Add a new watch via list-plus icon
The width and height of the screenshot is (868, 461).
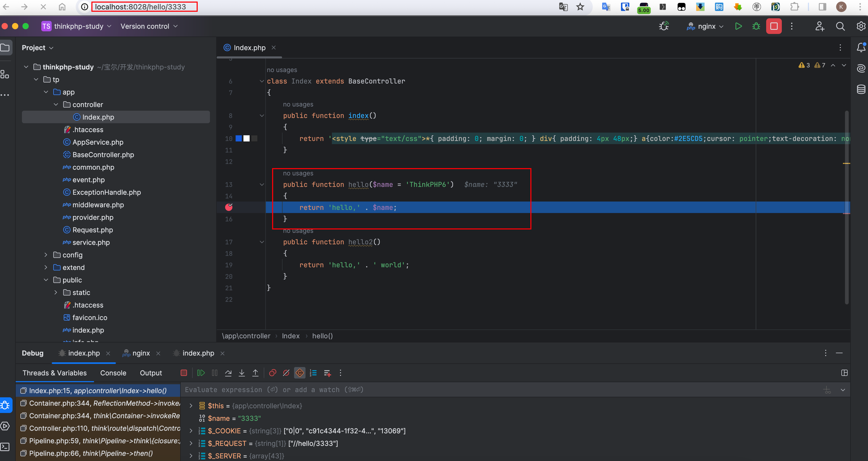(x=327, y=373)
